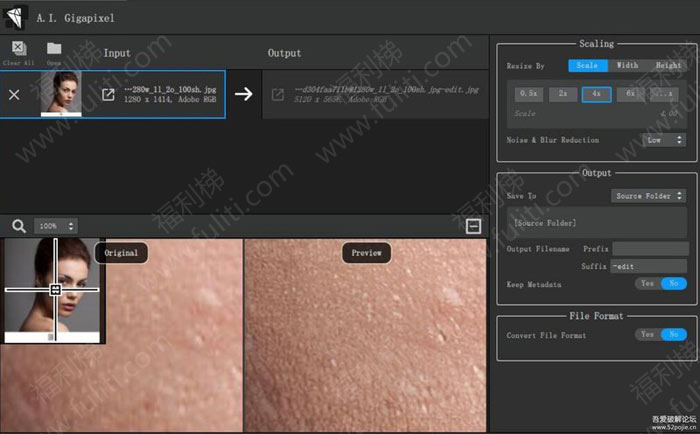The width and height of the screenshot is (700, 434).
Task: Open the output file's external link icon
Action: pyautogui.click(x=278, y=96)
